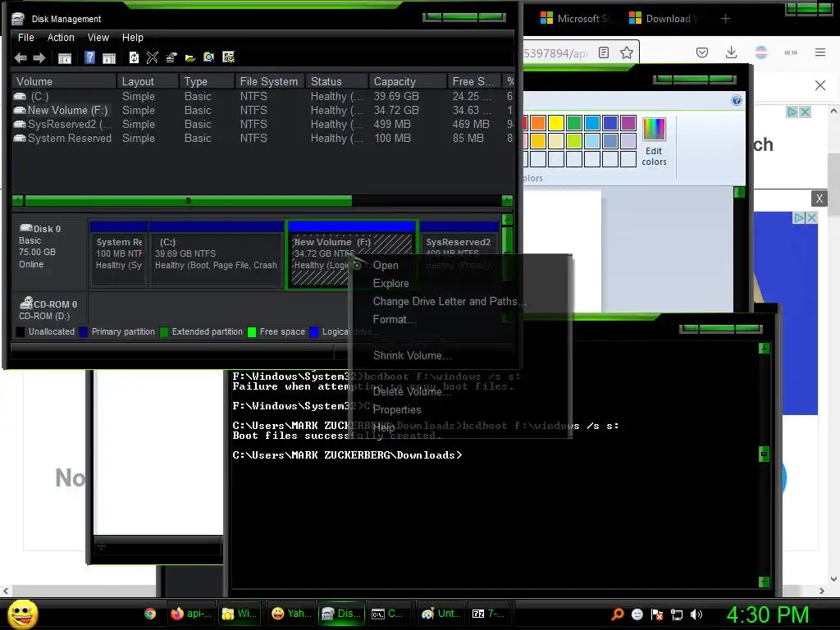The height and width of the screenshot is (630, 840).
Task: Click the Paint help question-mark icon
Action: click(x=737, y=100)
